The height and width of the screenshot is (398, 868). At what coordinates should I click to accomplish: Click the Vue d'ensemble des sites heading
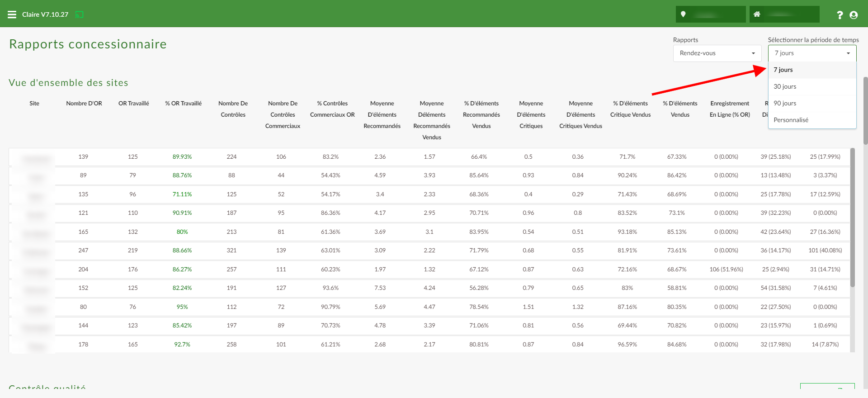point(68,82)
